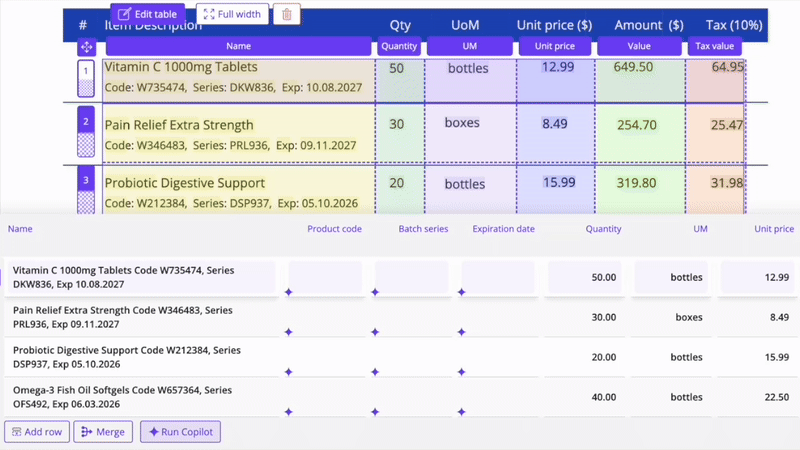Click the Value column mapping label
The height and width of the screenshot is (450, 800).
[x=639, y=46]
